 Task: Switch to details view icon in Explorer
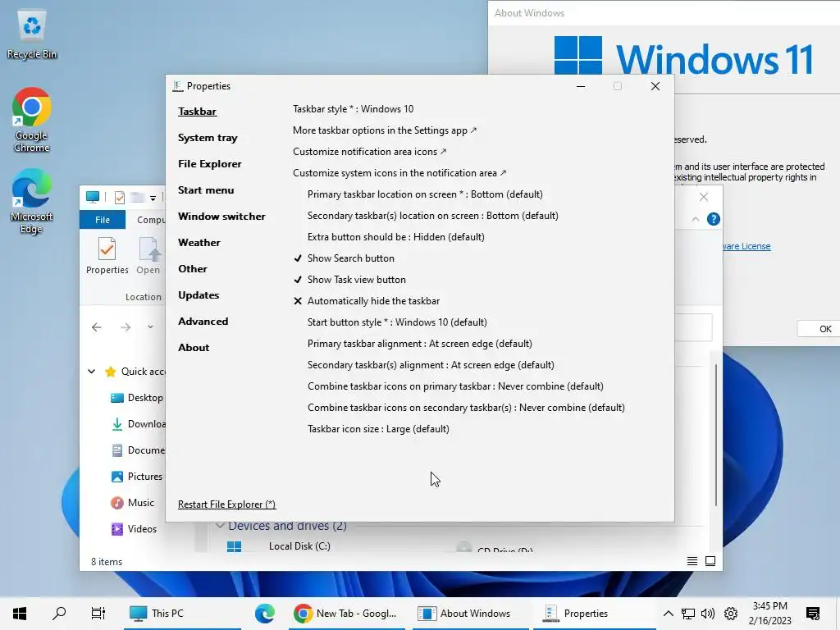tap(692, 561)
